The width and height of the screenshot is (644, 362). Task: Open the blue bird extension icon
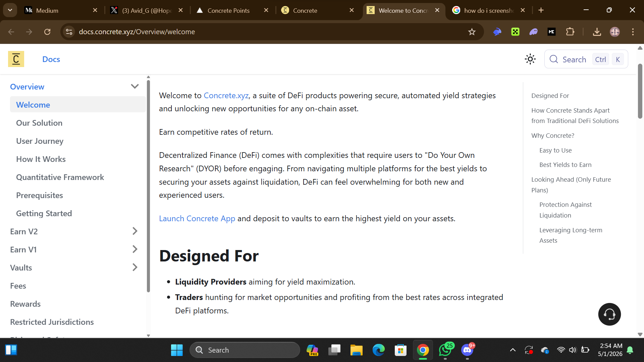[x=497, y=32]
